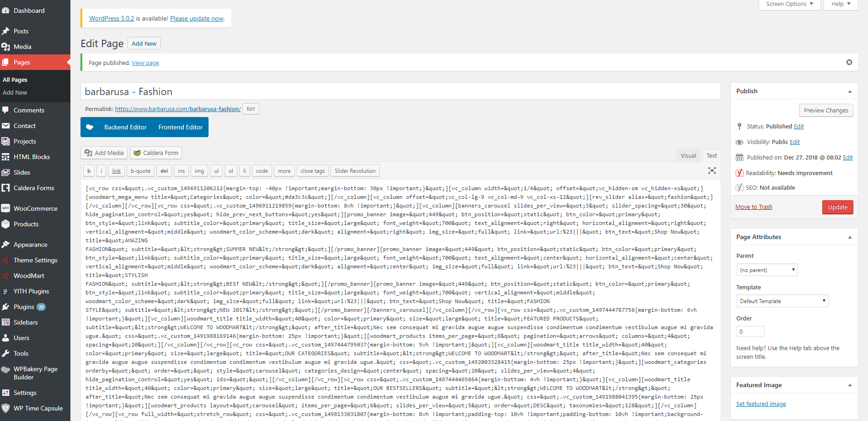This screenshot has width=868, height=421.
Task: Click the Add Media button
Action: [104, 153]
